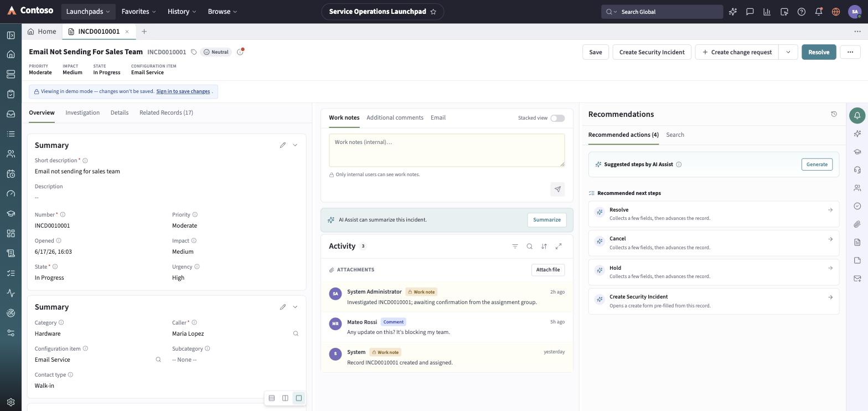Look up Caller with the magnifier icon

click(296, 334)
